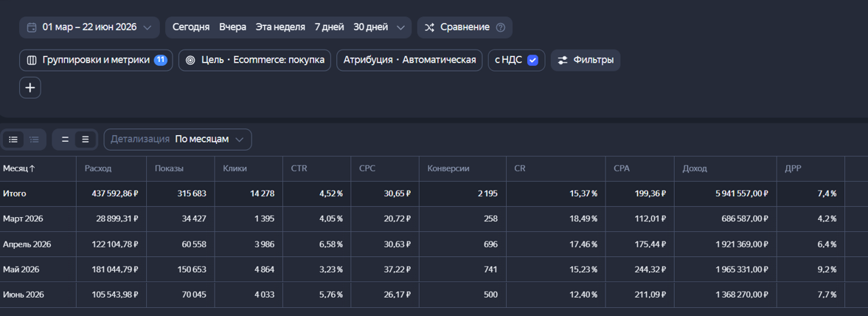
Task: Open Группировки и метрики settings
Action: [x=97, y=60]
